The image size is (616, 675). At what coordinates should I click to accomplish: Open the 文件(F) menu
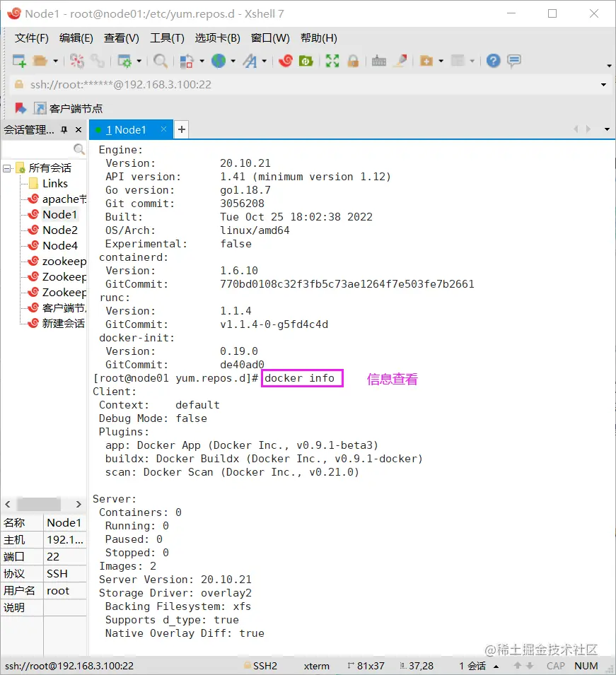pos(31,38)
